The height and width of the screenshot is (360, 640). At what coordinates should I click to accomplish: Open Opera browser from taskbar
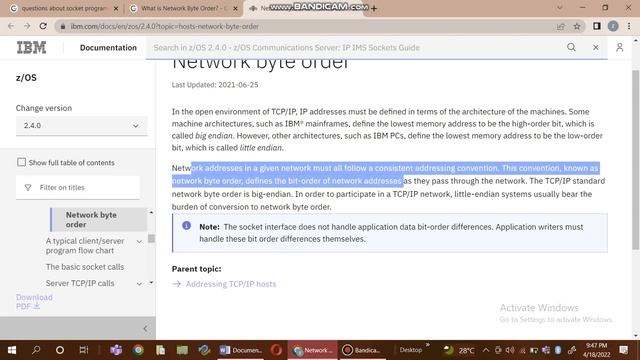tap(276, 350)
